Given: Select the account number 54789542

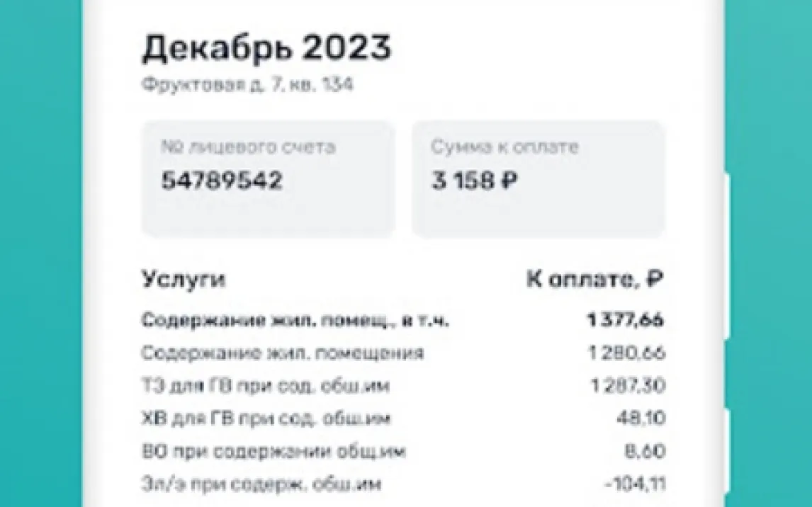Looking at the screenshot, I should click(222, 181).
